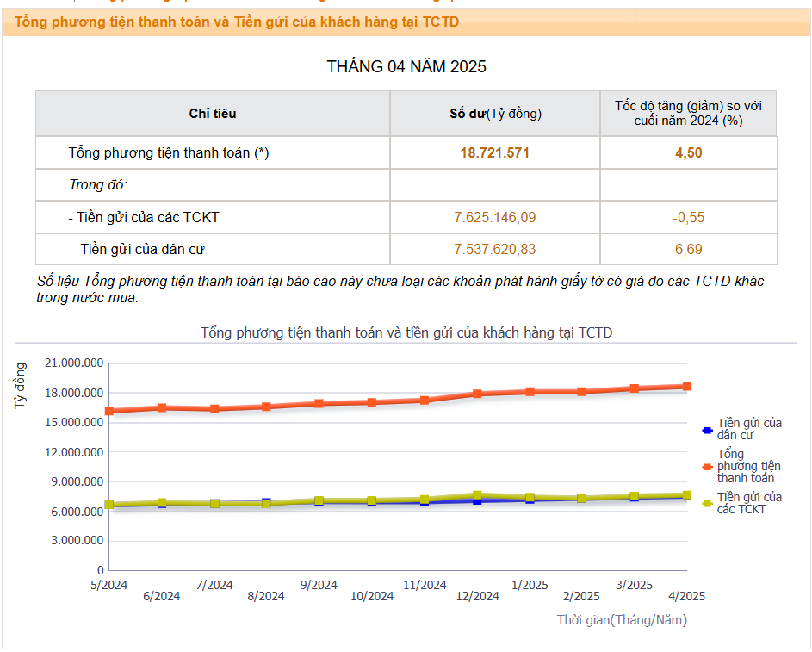The height and width of the screenshot is (652, 812).
Task: Click the orange data point at 9/2024
Action: tap(319, 403)
